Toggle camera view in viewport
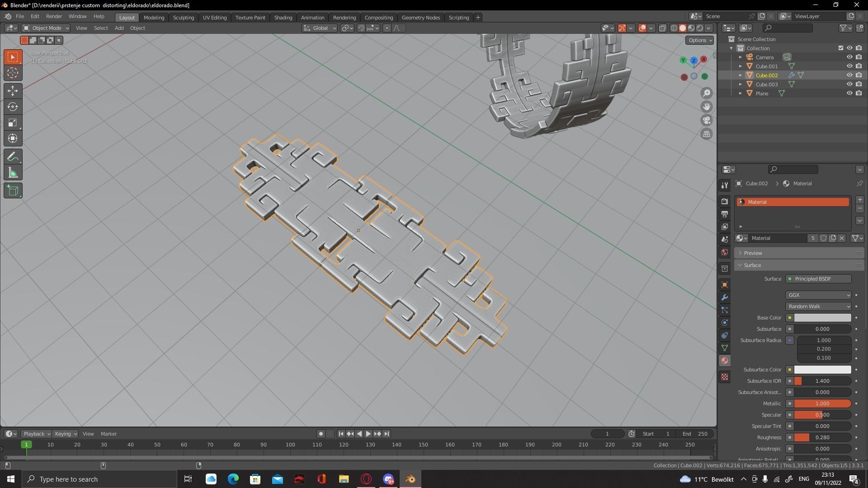 (x=706, y=120)
